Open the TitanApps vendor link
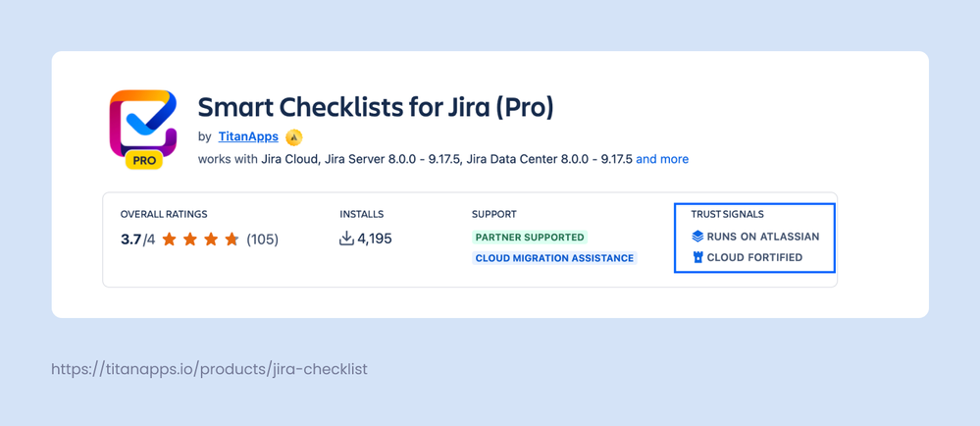This screenshot has width=980, height=426. point(248,136)
